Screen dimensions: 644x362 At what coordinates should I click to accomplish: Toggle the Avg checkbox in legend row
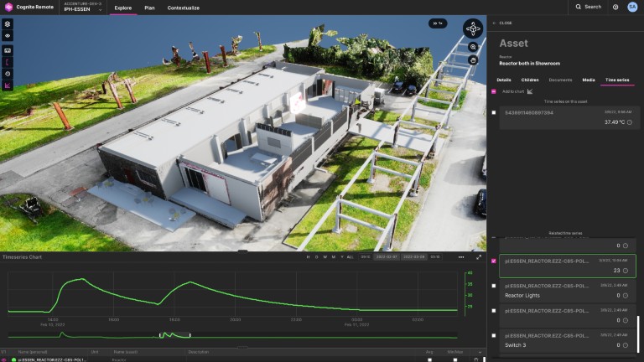coord(429,359)
